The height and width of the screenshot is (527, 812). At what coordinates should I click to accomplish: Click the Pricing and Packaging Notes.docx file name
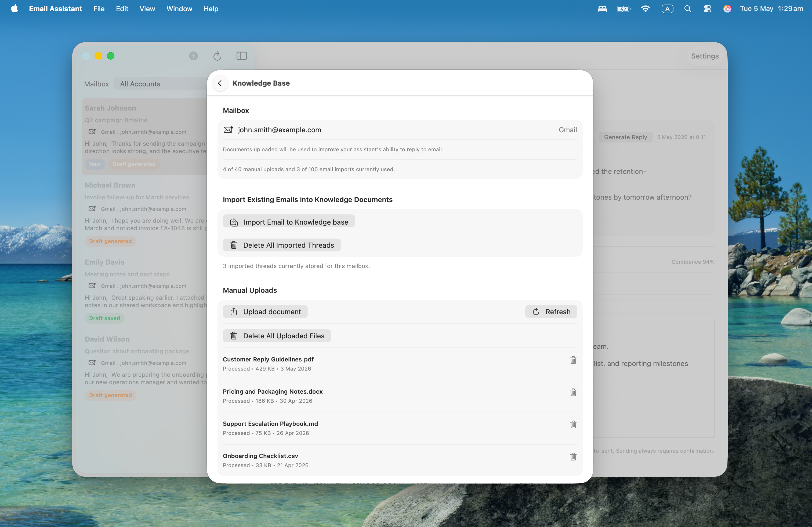pos(273,391)
